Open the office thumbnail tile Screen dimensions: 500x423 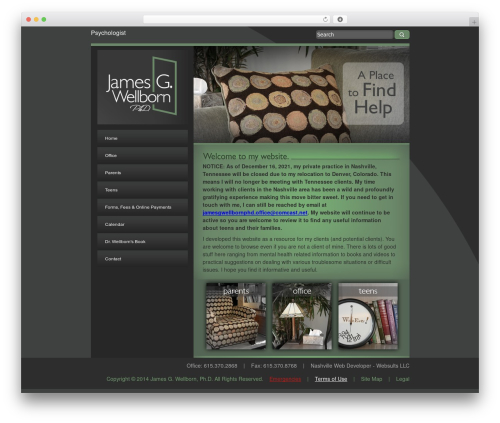(x=302, y=316)
